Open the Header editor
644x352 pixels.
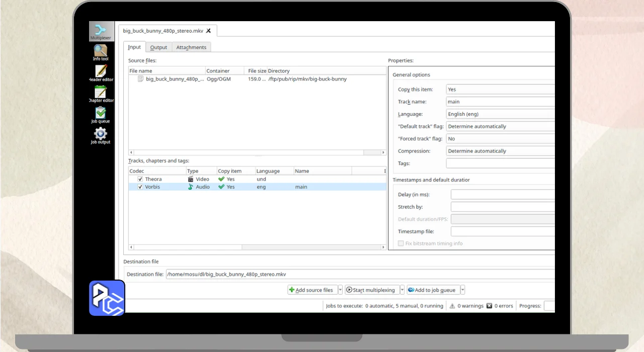click(x=101, y=73)
